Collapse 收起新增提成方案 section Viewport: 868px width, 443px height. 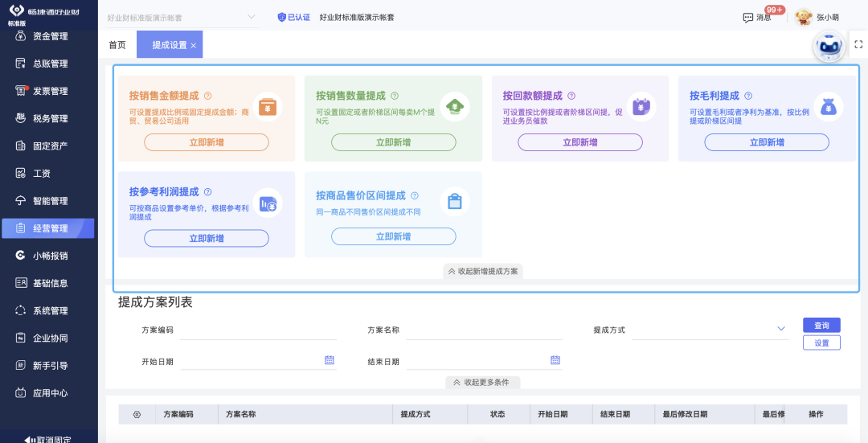[x=483, y=271]
